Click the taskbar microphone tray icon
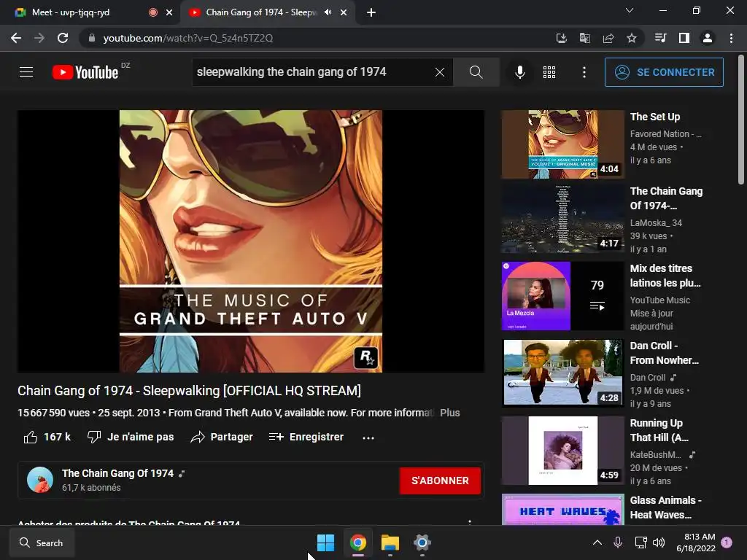Viewport: 747px width, 560px height. (x=618, y=542)
